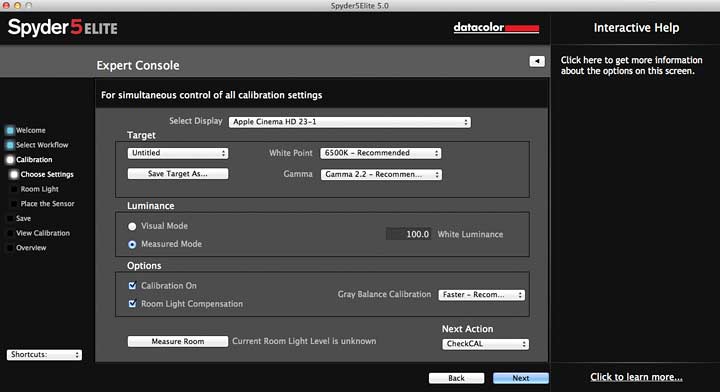Click the Welcome step indicator
The height and width of the screenshot is (392, 720).
(10, 130)
